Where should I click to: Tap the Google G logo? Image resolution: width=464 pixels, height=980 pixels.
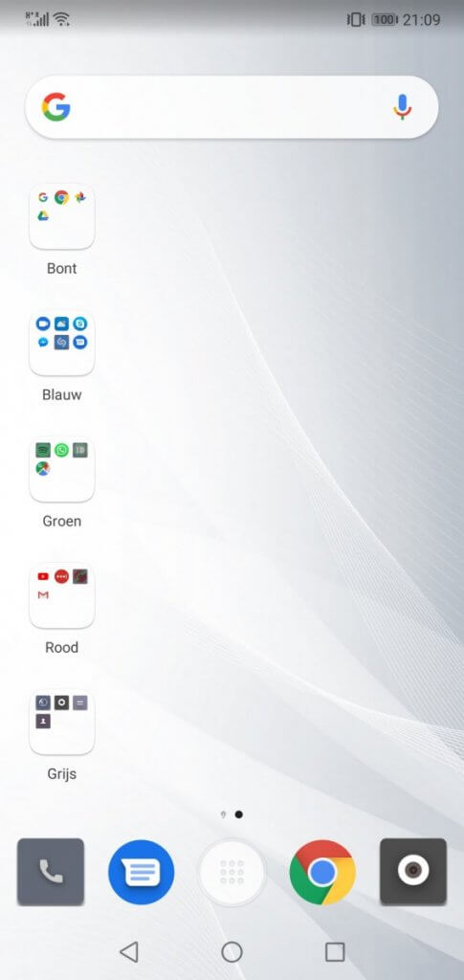tap(56, 107)
